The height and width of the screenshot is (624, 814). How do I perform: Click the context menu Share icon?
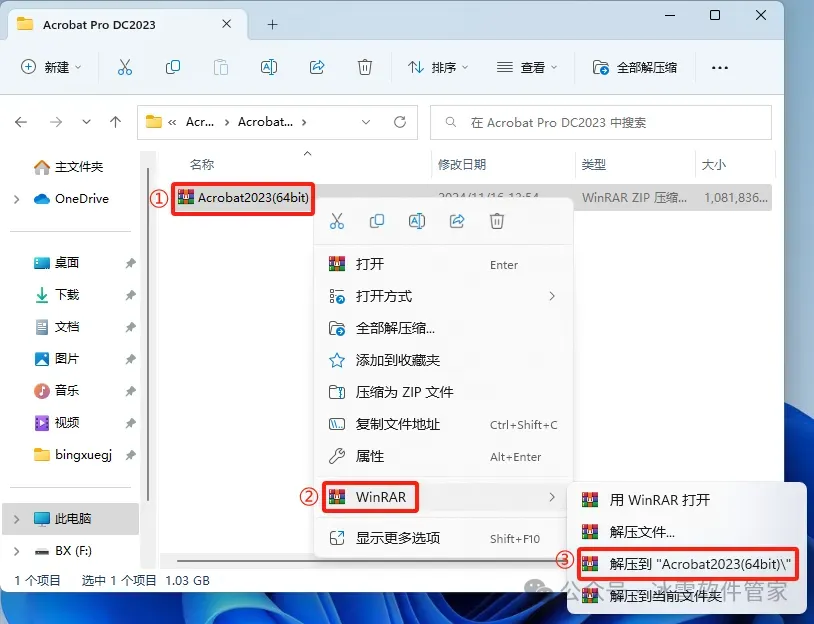[x=457, y=221]
